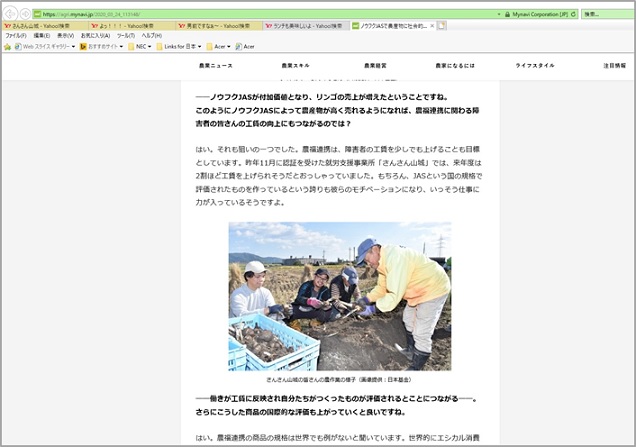Click the farm workers harvest photo
This screenshot has height=447, width=636.
[340, 296]
